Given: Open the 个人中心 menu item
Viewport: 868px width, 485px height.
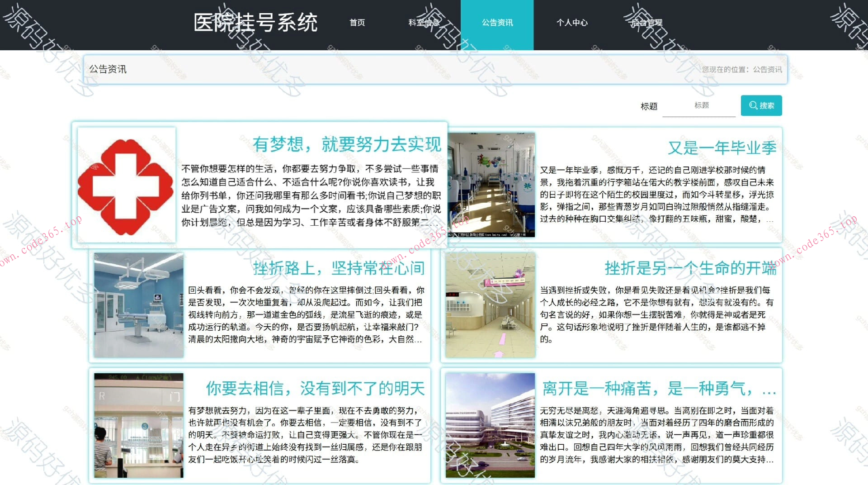Looking at the screenshot, I should point(572,23).
